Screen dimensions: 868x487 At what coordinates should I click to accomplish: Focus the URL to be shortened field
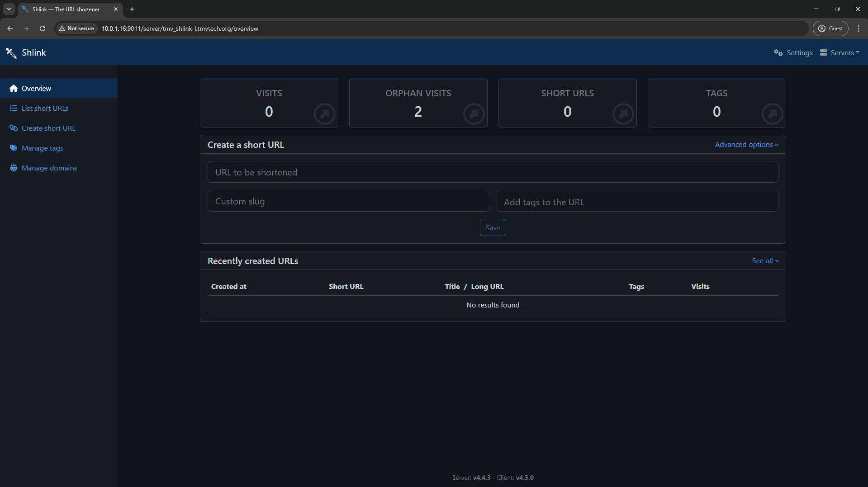click(x=493, y=172)
